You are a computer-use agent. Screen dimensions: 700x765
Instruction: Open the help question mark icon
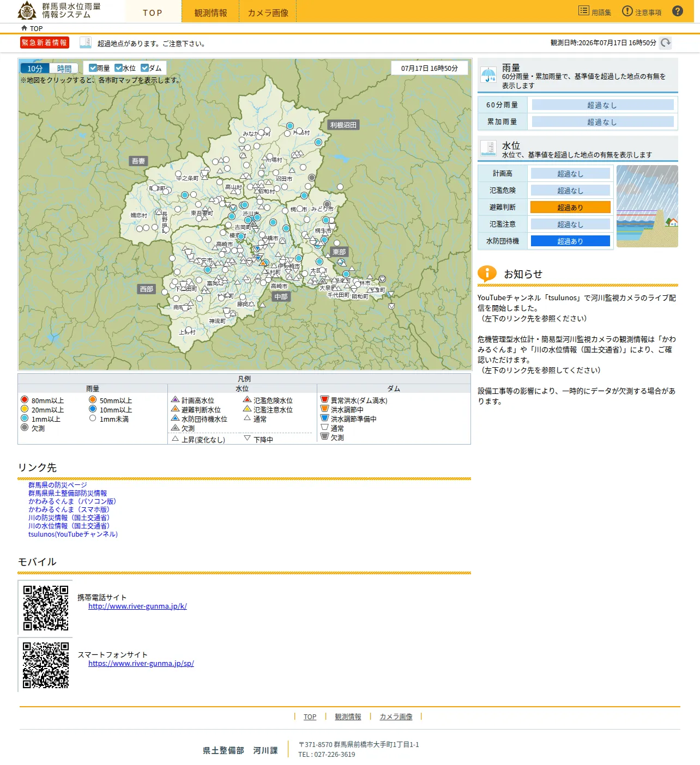[678, 11]
